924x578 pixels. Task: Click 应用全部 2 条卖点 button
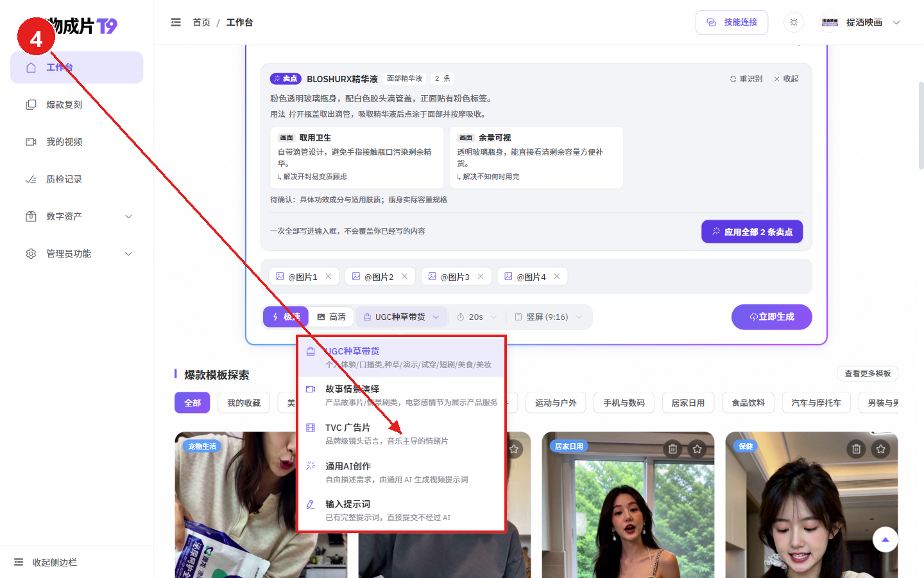(x=751, y=232)
